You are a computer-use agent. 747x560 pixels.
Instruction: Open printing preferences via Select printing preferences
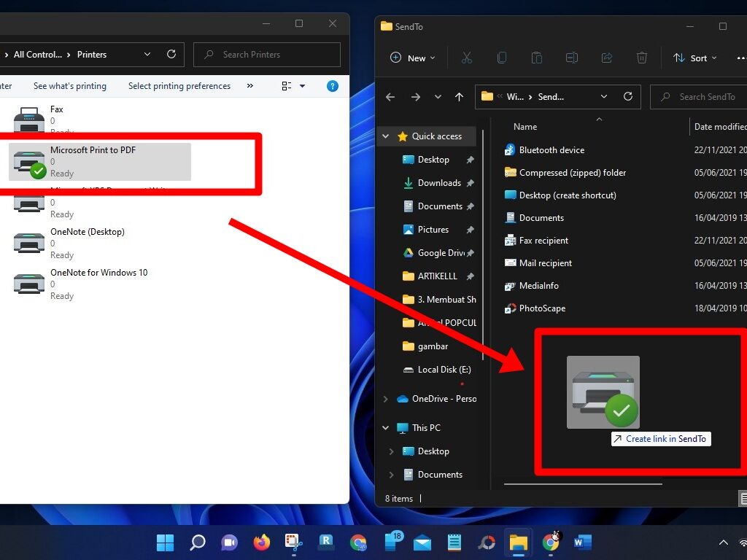click(x=179, y=86)
